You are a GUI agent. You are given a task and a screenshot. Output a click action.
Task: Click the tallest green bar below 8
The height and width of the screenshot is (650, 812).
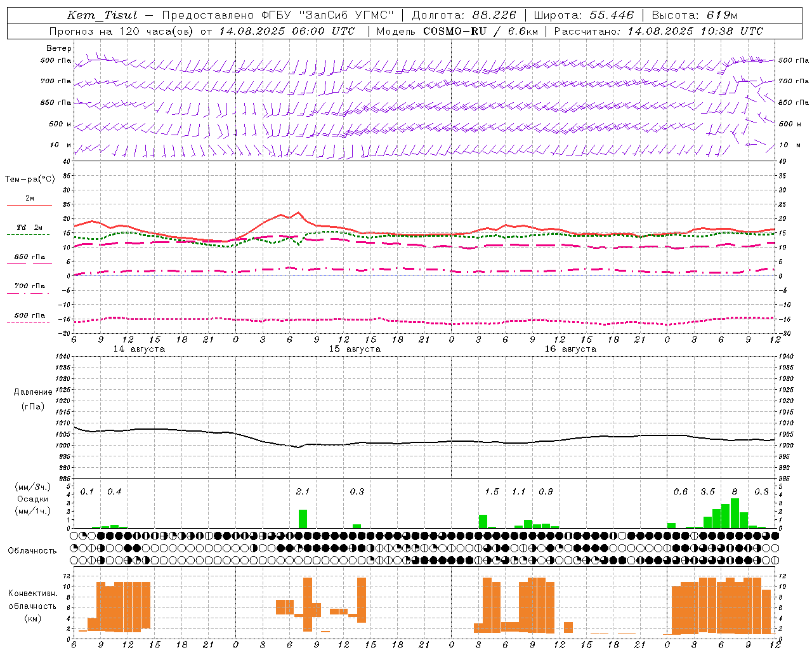(735, 514)
